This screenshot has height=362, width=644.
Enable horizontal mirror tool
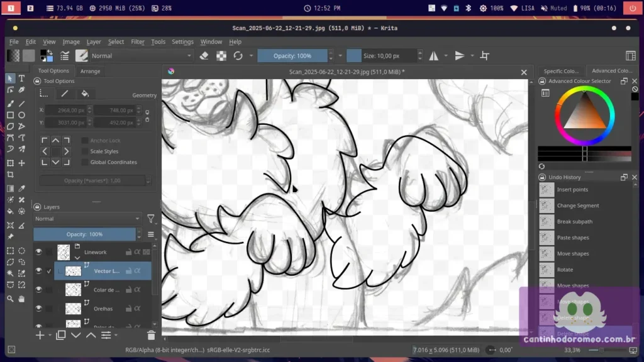[x=434, y=56]
